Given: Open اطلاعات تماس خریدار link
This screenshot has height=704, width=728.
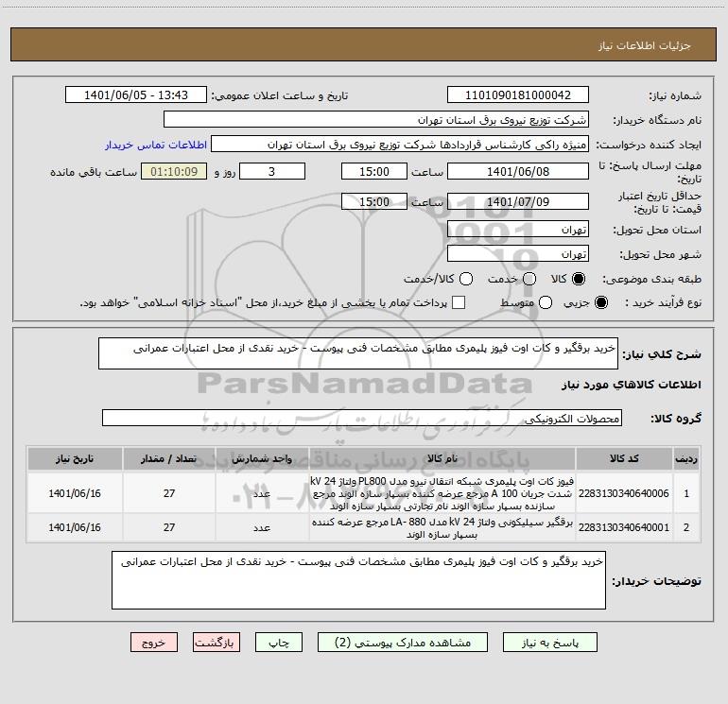Looking at the screenshot, I should (x=156, y=145).
